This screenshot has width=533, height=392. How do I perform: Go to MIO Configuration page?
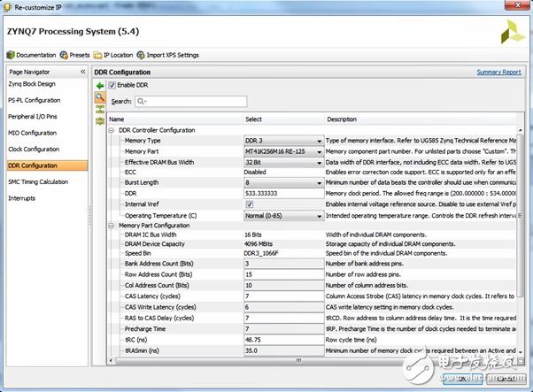(32, 133)
